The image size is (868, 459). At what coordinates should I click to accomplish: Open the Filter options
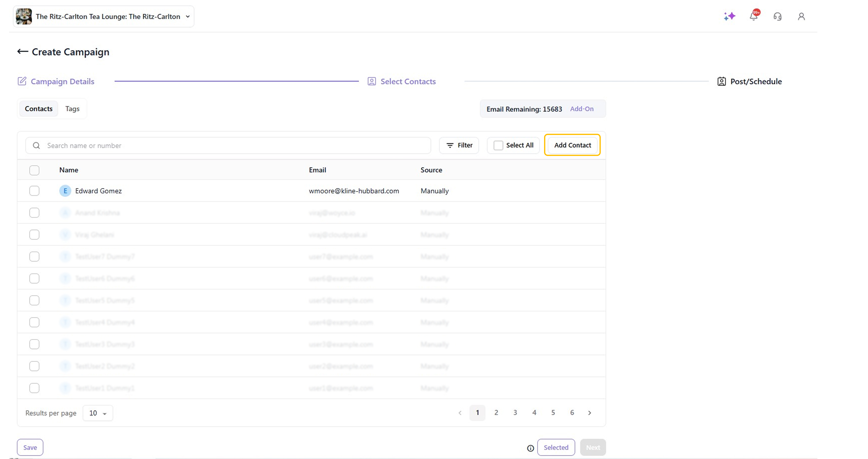coord(459,145)
